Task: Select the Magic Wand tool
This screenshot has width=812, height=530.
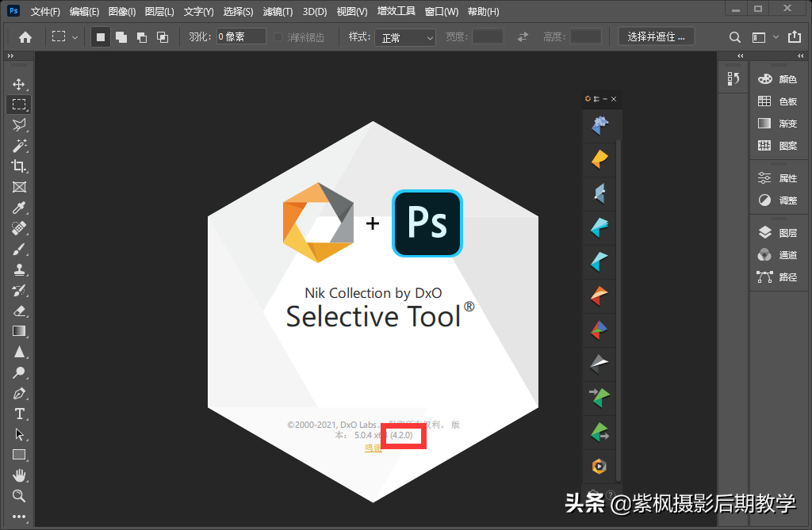Action: pyautogui.click(x=19, y=146)
